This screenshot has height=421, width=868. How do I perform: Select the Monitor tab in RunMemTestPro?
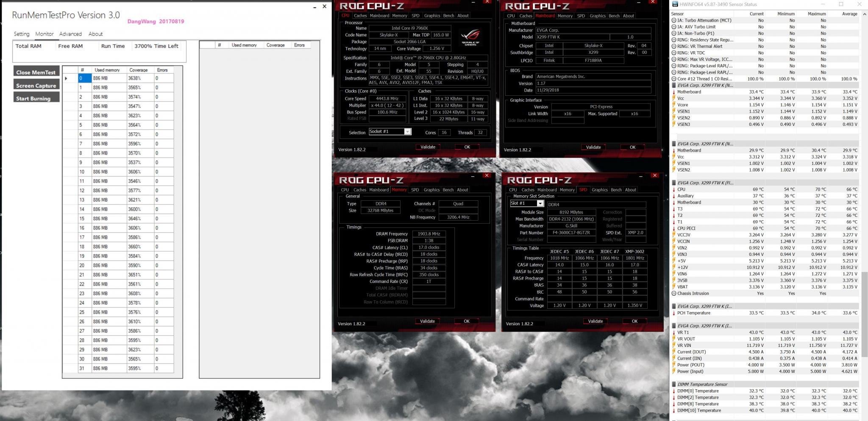click(45, 34)
